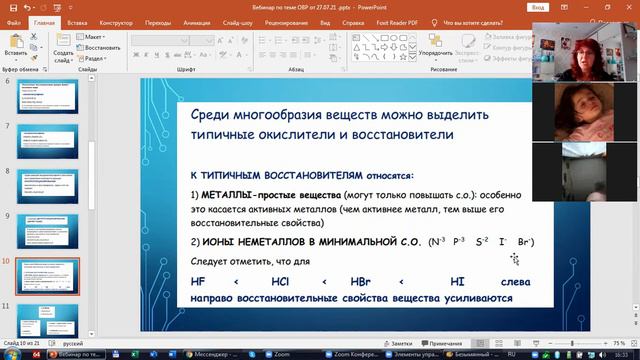
Task: Click the slide panel scrollbar
Action: point(91,176)
